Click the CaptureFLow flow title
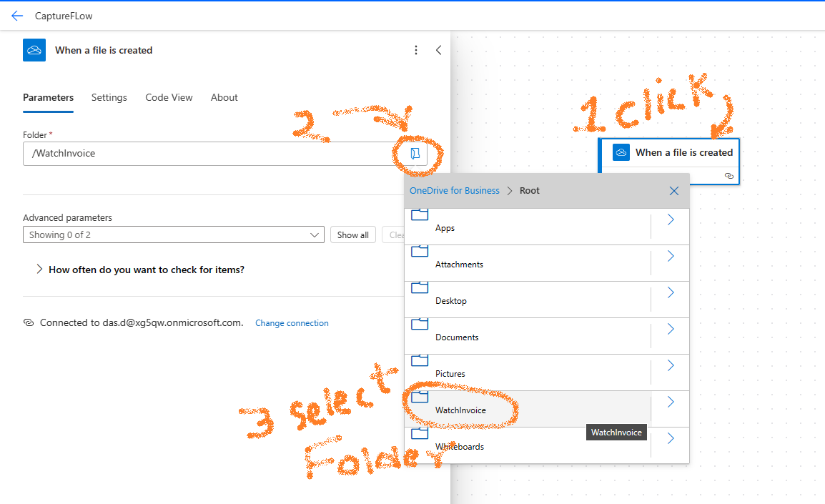825x504 pixels. coord(64,16)
